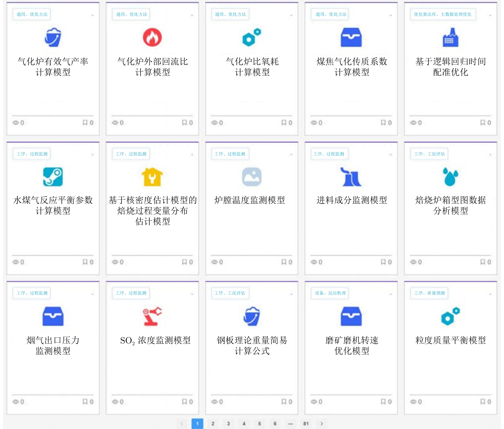Click the Steam-style icon on 水煤气反应平衡参数 card

[53, 177]
